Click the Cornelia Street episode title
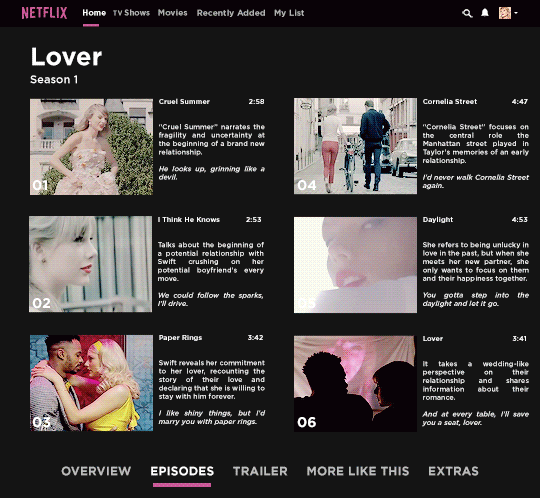Screen dimensions: 540x498 click(450, 102)
